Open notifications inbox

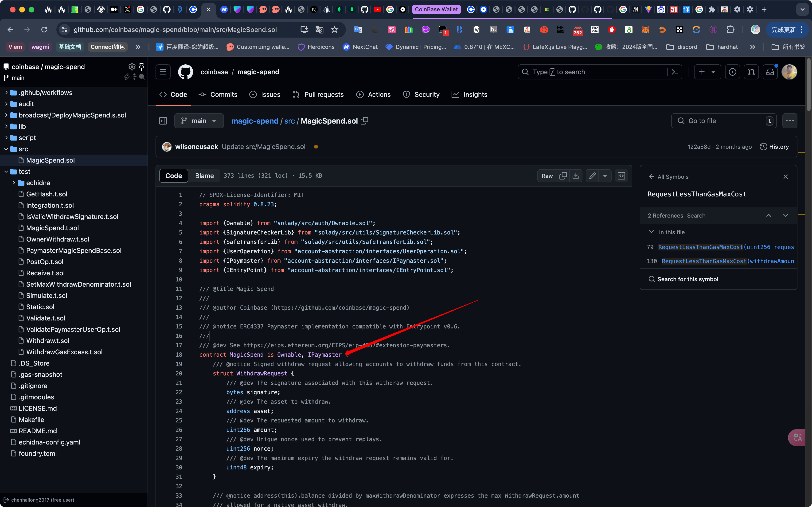[x=770, y=72]
